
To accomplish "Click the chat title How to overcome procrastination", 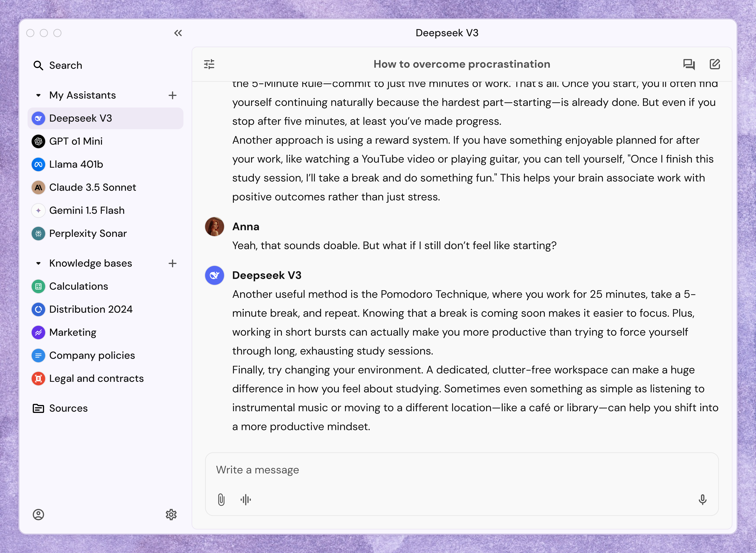I will 462,64.
